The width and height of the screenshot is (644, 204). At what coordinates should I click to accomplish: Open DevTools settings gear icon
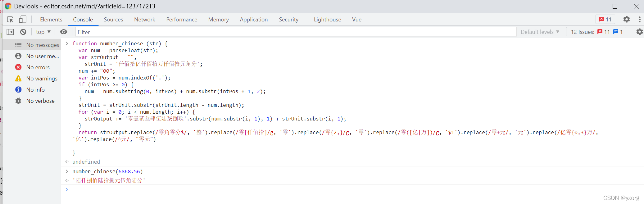tap(627, 19)
